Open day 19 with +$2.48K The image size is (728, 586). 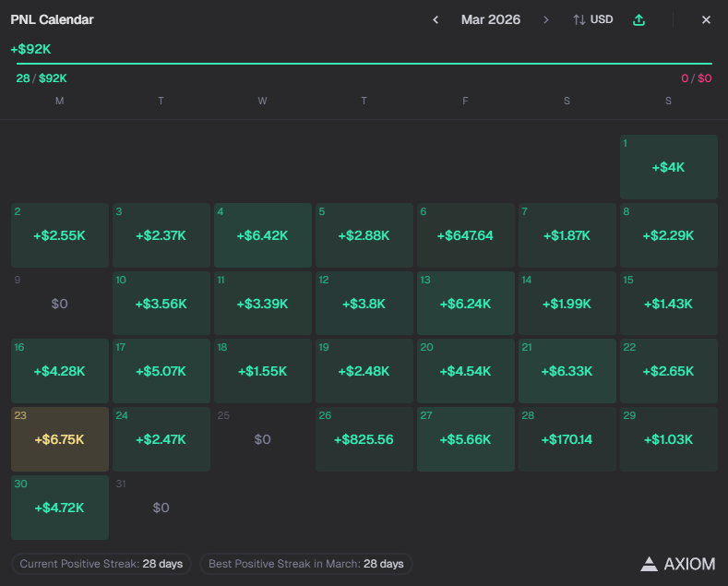(364, 371)
